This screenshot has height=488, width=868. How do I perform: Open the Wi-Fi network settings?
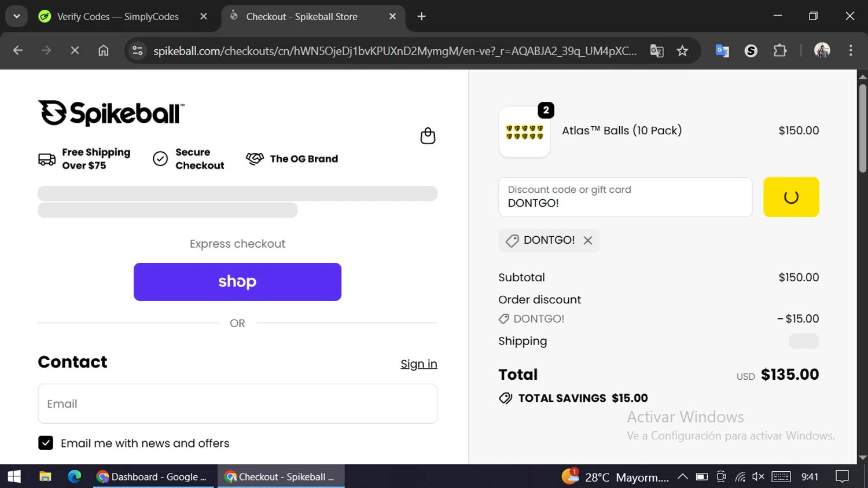(740, 477)
